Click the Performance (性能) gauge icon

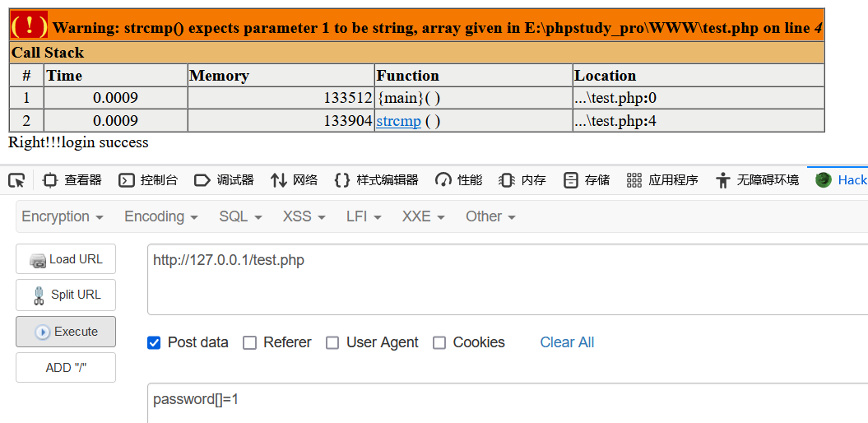point(443,180)
